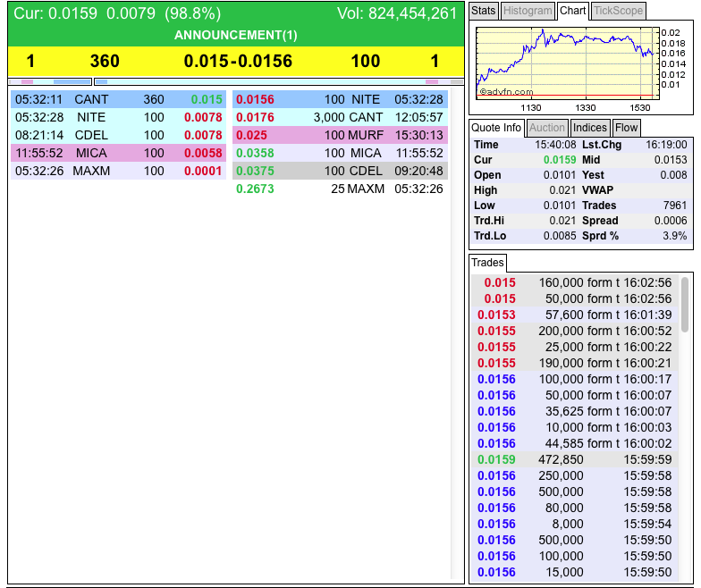Select the Chart tab
Viewport: 701px width, 588px height.
[572, 11]
